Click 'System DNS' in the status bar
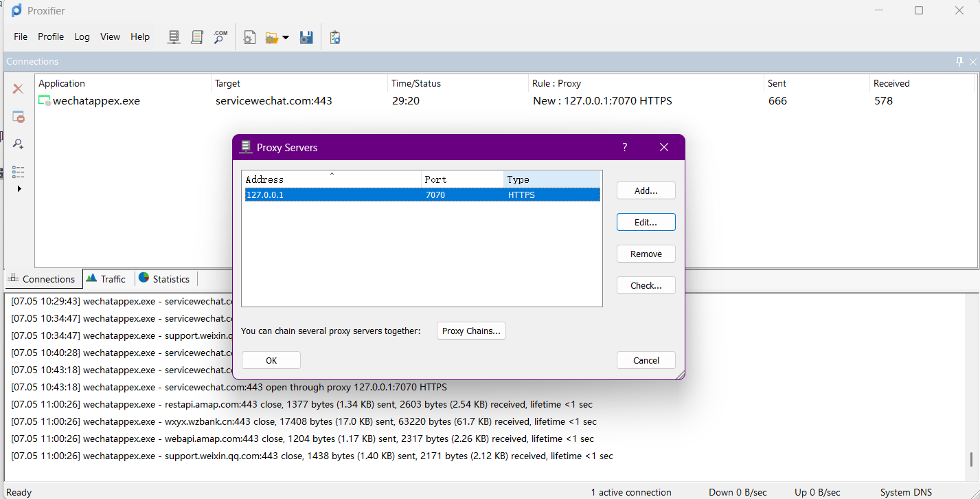The image size is (980, 499). [907, 492]
